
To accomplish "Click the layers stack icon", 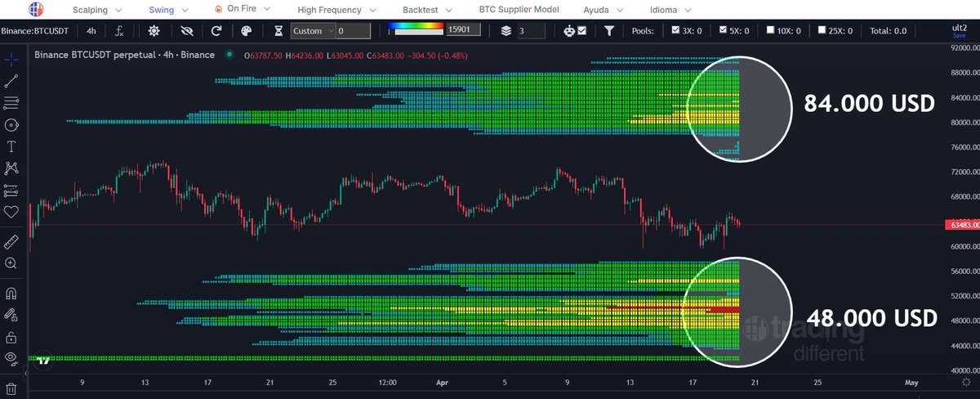I will click(506, 31).
